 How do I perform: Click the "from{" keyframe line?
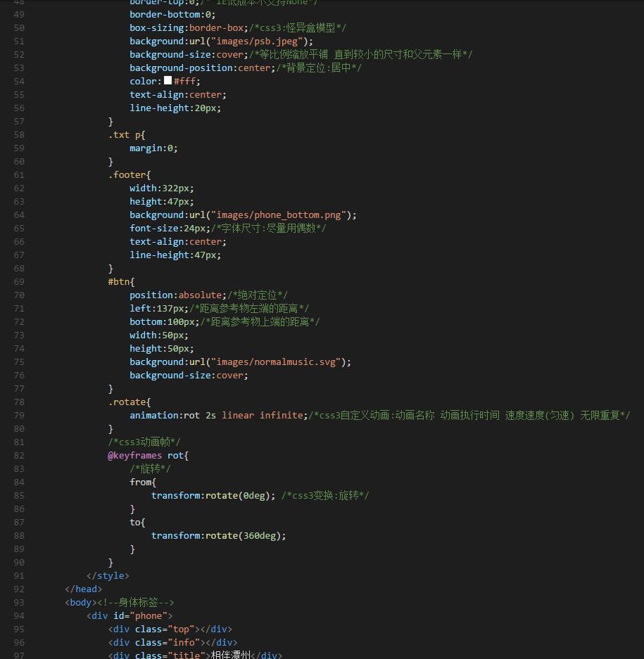[x=143, y=482]
